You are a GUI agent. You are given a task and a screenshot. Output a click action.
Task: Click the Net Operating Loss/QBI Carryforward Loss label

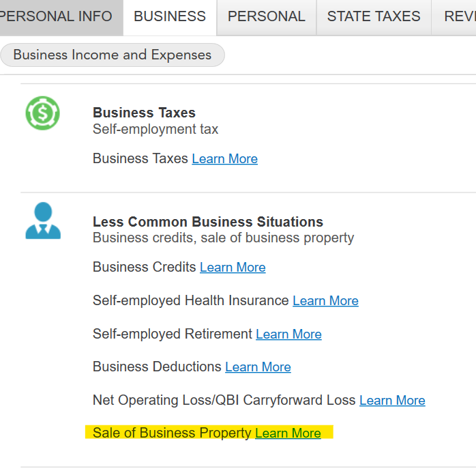pyautogui.click(x=224, y=401)
